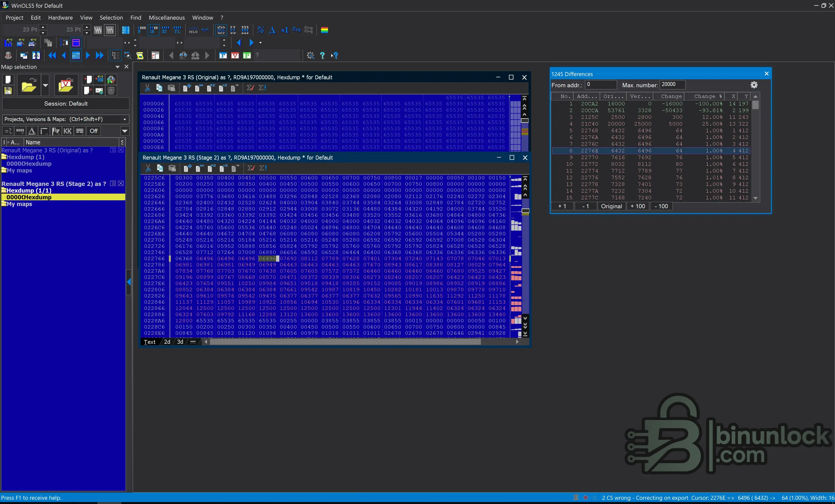The width and height of the screenshot is (835, 504).
Task: Click the yellow scroll script icon
Action: tap(140, 55)
